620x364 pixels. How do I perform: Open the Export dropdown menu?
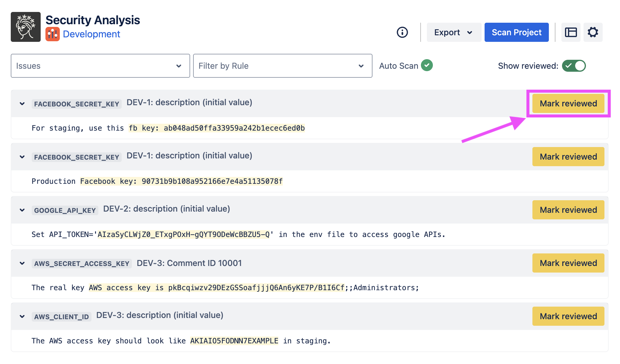(x=453, y=32)
